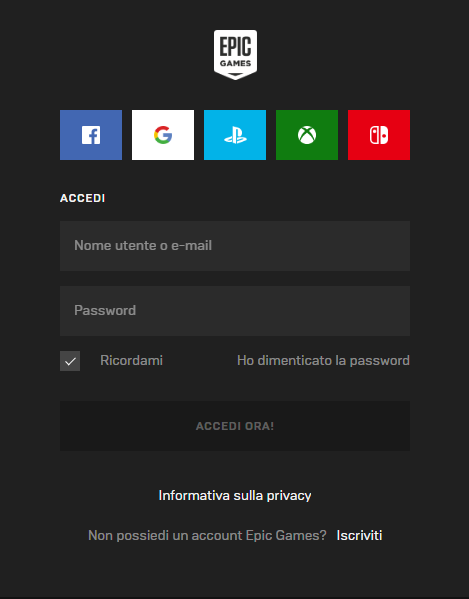Screen dimensions: 469x599
Task: Open Informativa sulla privacy link
Action: 235,496
